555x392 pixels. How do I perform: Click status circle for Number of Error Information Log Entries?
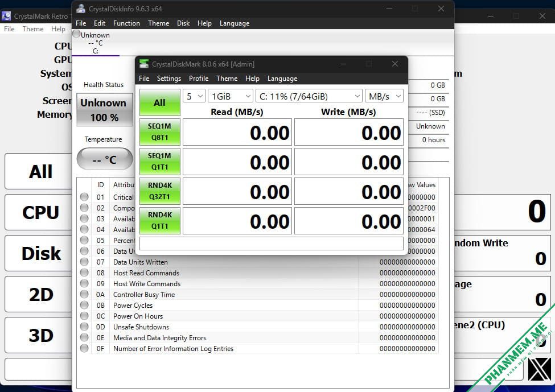pos(84,349)
